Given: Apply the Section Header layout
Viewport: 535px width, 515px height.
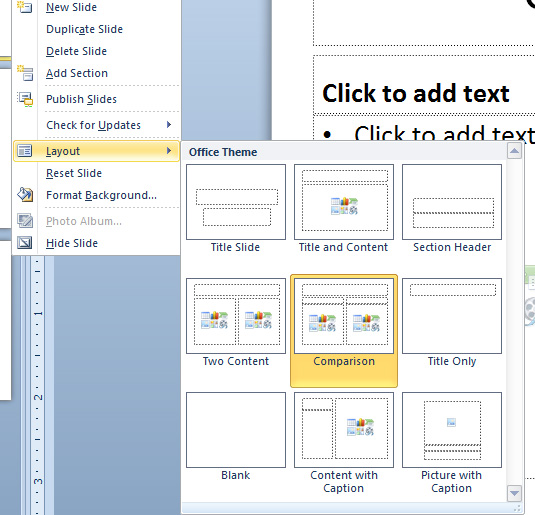Looking at the screenshot, I should 452,209.
